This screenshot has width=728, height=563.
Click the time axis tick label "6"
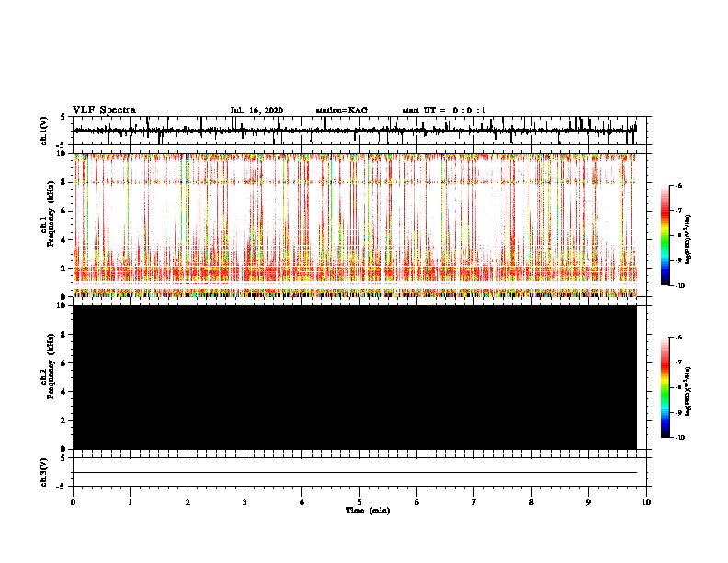click(417, 502)
